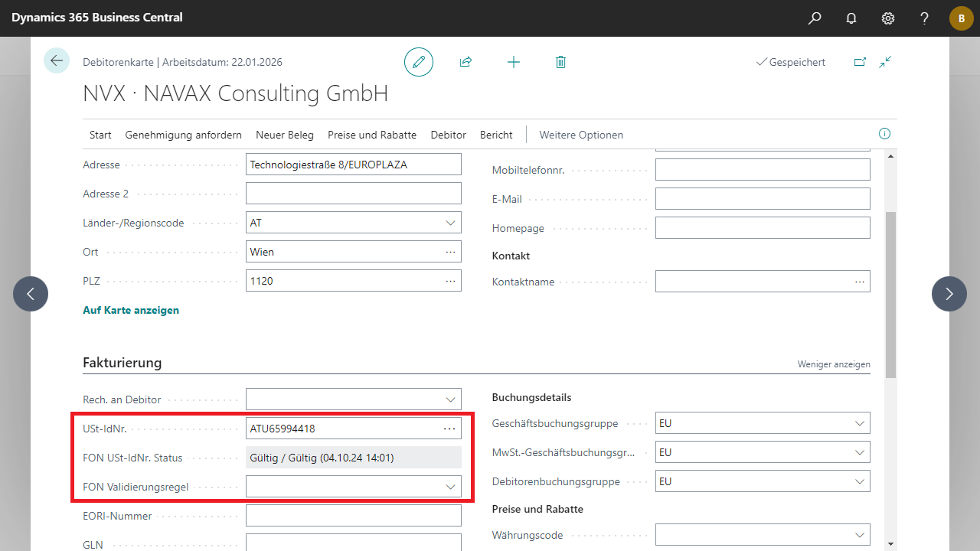Expand Debitorenbuchungsgruppe dropdown
This screenshot has height=551, width=980.
[x=859, y=481]
